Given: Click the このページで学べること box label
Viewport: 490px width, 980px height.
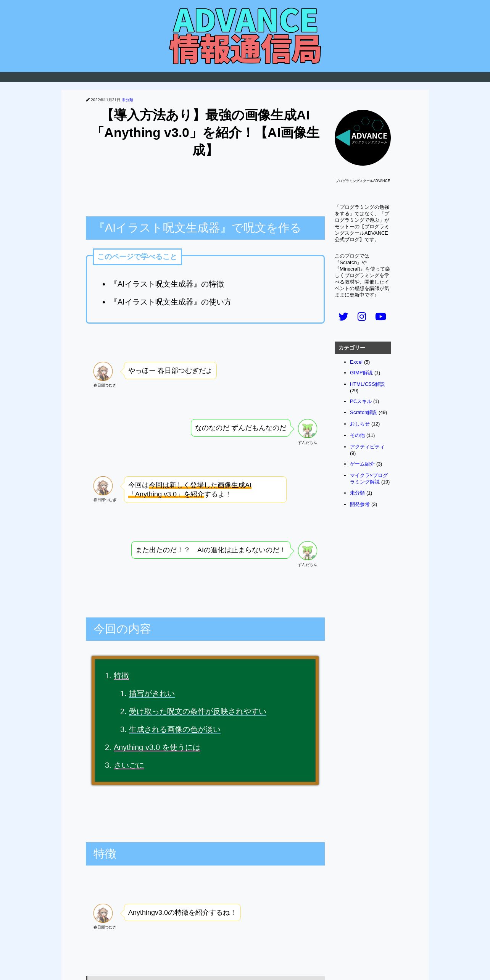Looking at the screenshot, I should pos(137,257).
